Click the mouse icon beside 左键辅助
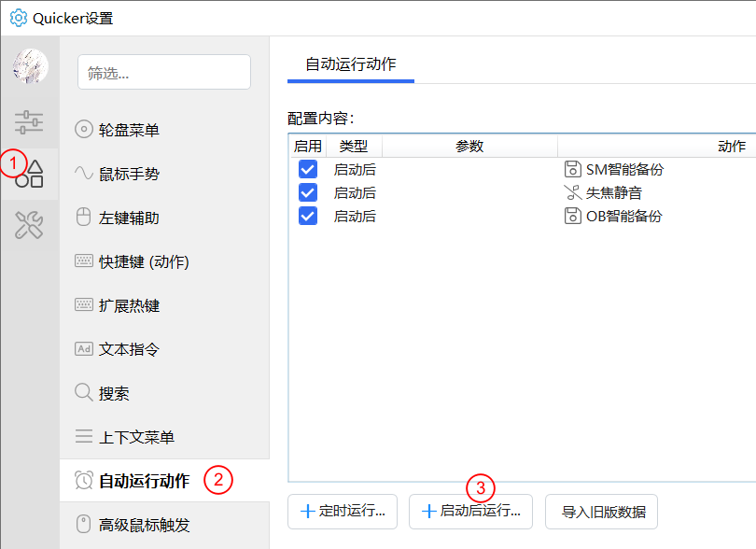This screenshot has width=756, height=549. point(83,218)
